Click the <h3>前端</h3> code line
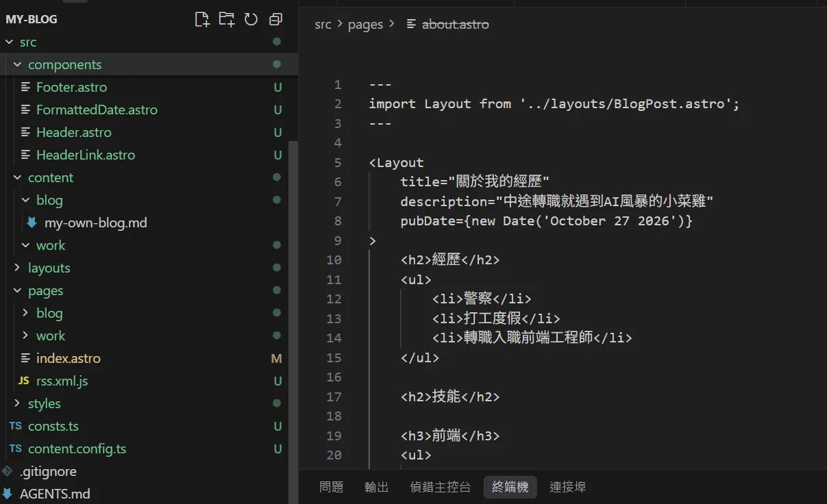This screenshot has width=827, height=504. click(x=450, y=436)
